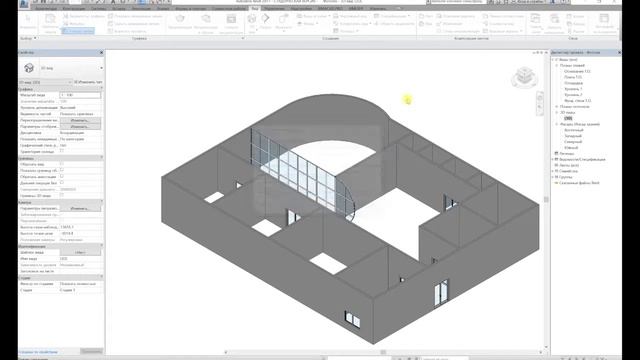Toggle Crop View checkbox

(62, 164)
